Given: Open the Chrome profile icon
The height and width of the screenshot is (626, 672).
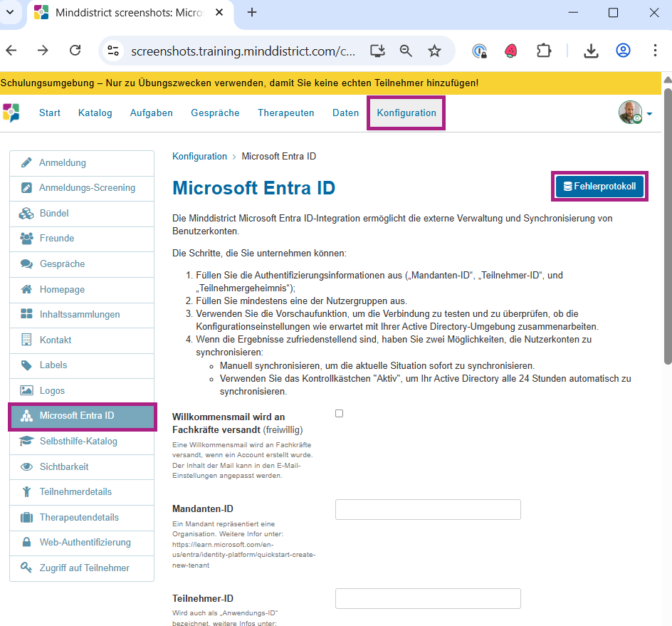Looking at the screenshot, I should coord(623,51).
